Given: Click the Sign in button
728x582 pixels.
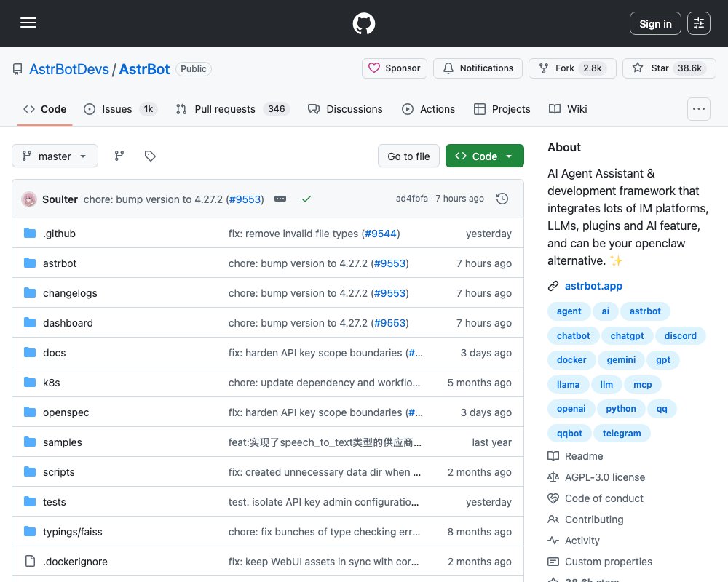Looking at the screenshot, I should tap(655, 23).
